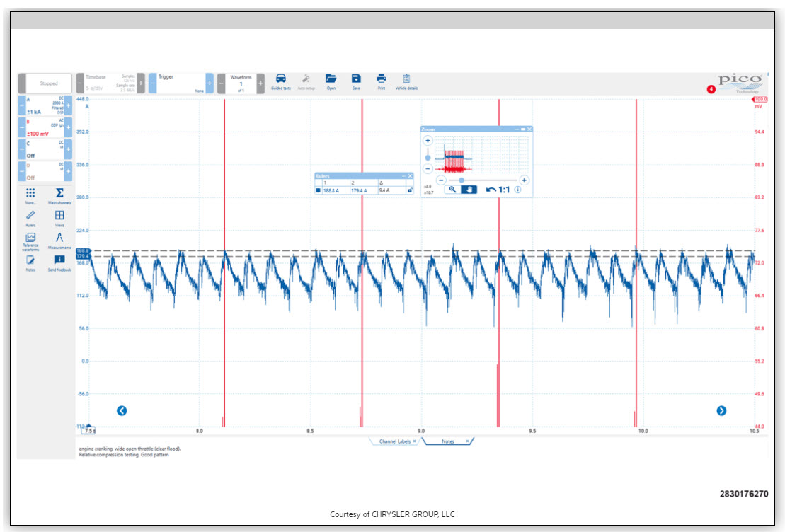Screen dimensions: 785x532
Task: Open the Trigger options panel
Action: (180, 83)
